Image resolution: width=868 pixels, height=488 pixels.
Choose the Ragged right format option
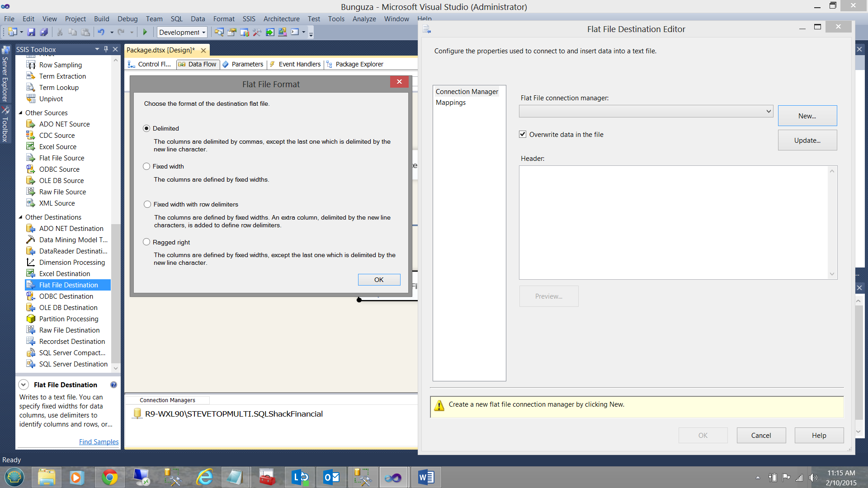pos(146,242)
